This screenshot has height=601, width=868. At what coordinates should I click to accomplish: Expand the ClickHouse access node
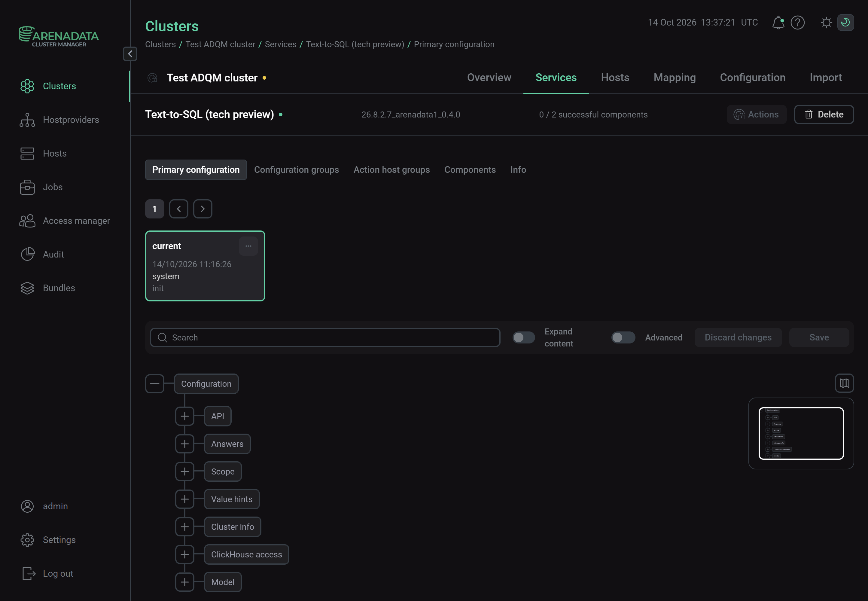coord(184,554)
